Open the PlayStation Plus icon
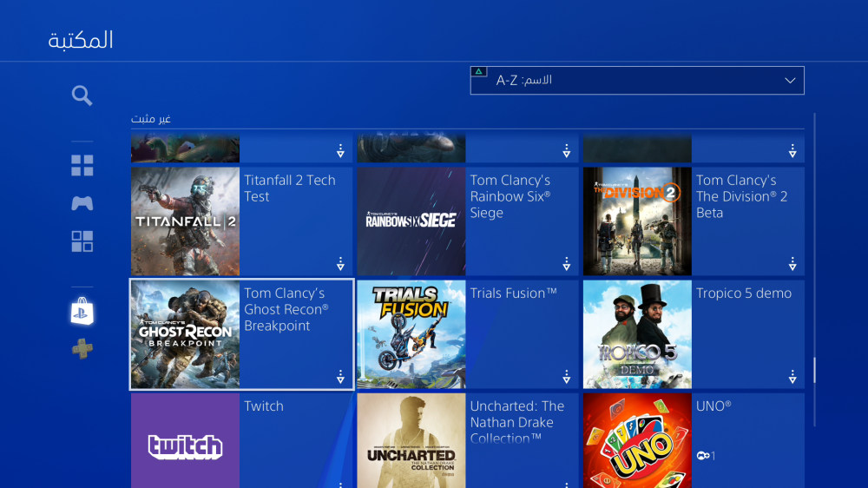 (82, 349)
